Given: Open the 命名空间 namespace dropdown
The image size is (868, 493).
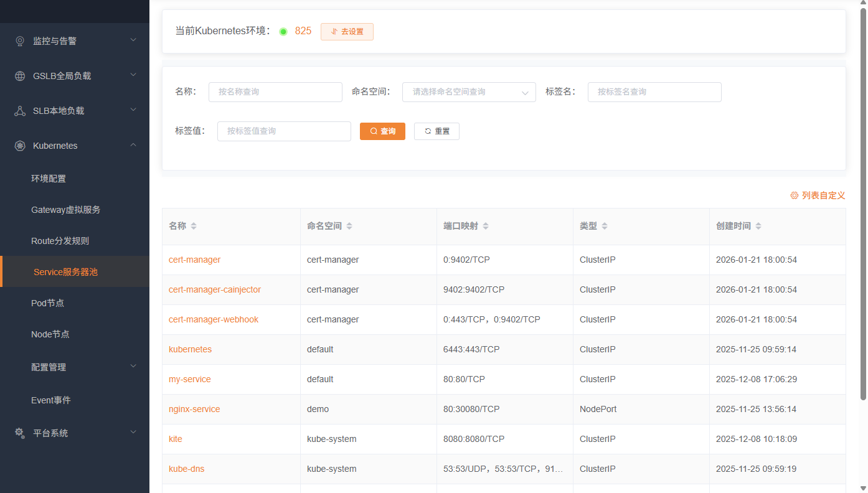Looking at the screenshot, I should 468,92.
